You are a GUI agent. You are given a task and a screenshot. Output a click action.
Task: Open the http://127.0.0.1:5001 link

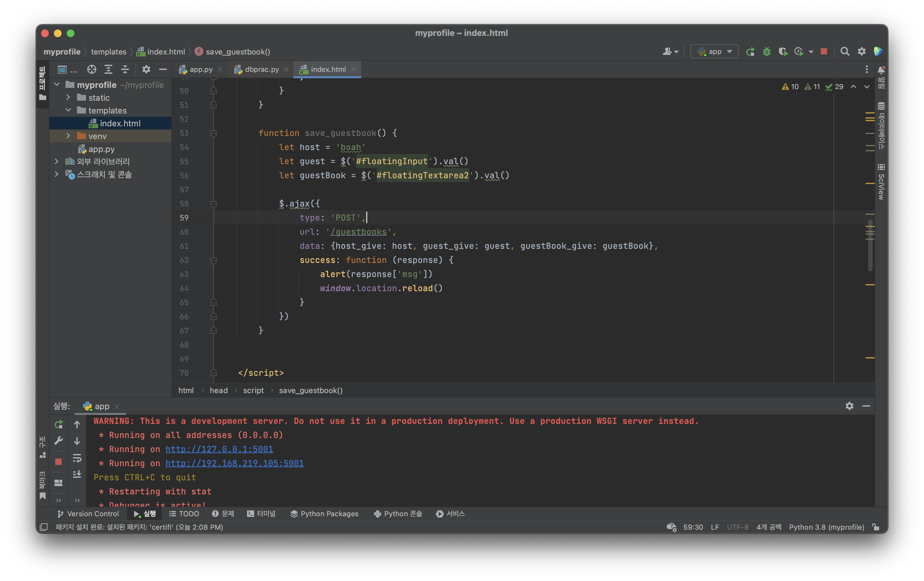point(219,449)
